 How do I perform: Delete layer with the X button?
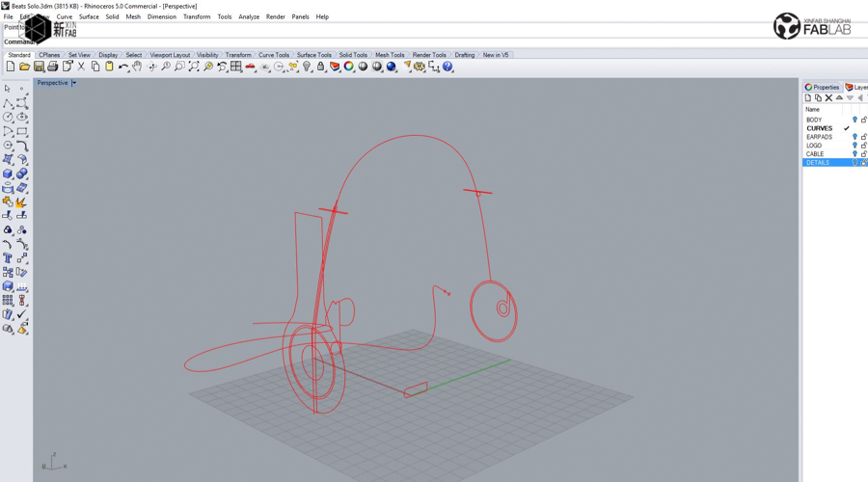tap(828, 98)
